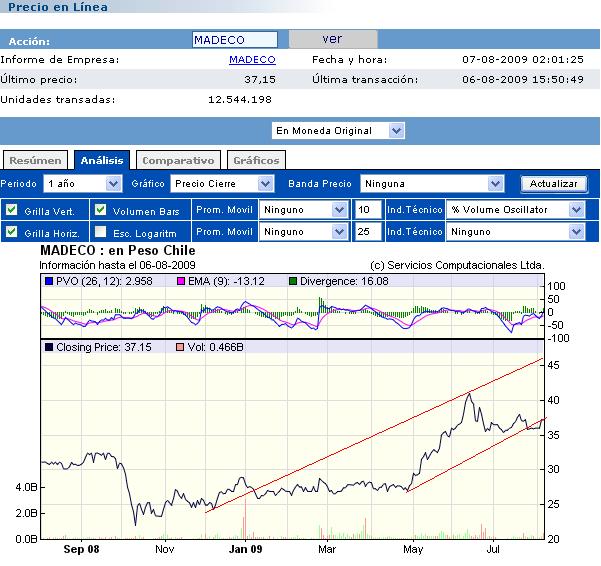Expand the Banda Precio 'Ninguna' dropdown
The image size is (601, 566).
[432, 184]
